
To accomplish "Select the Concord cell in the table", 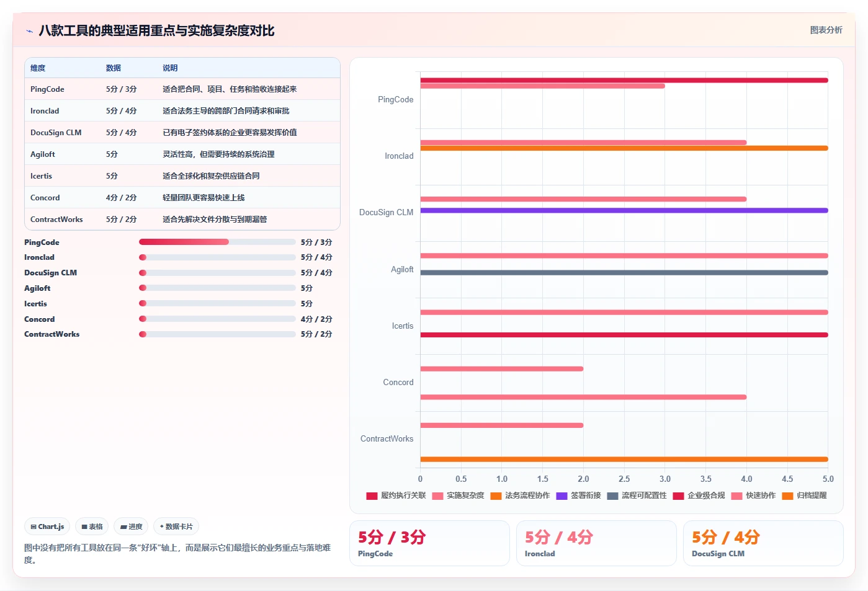I will pos(45,198).
